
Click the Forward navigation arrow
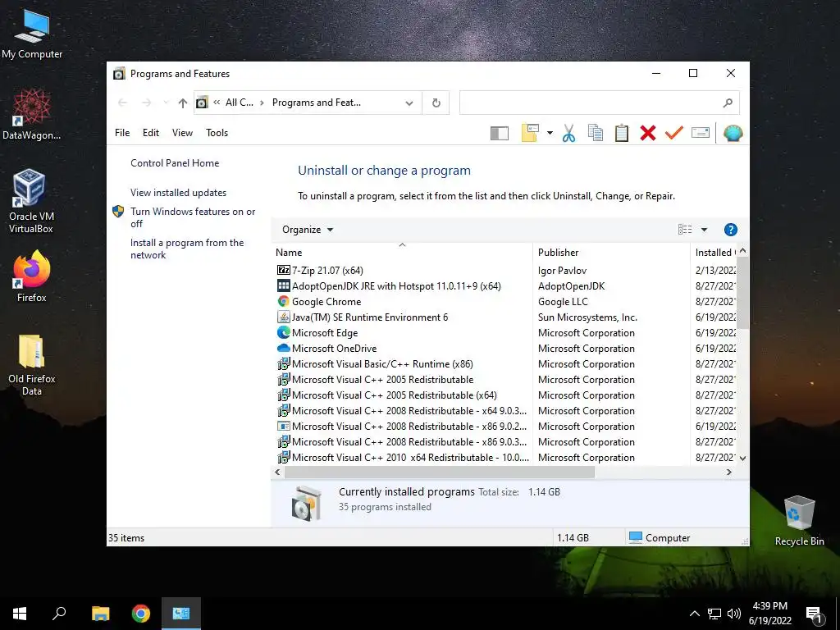point(146,103)
